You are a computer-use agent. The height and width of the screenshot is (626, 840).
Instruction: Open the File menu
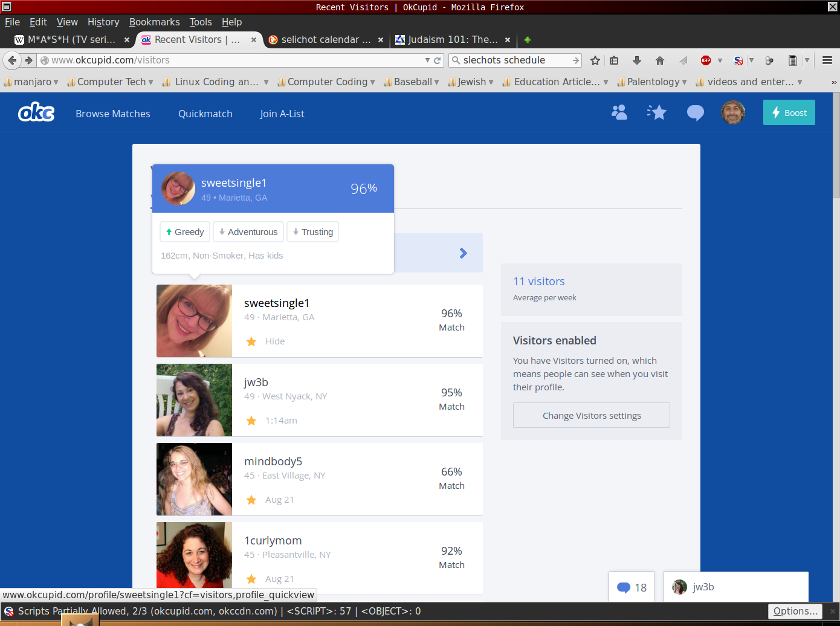[x=12, y=22]
